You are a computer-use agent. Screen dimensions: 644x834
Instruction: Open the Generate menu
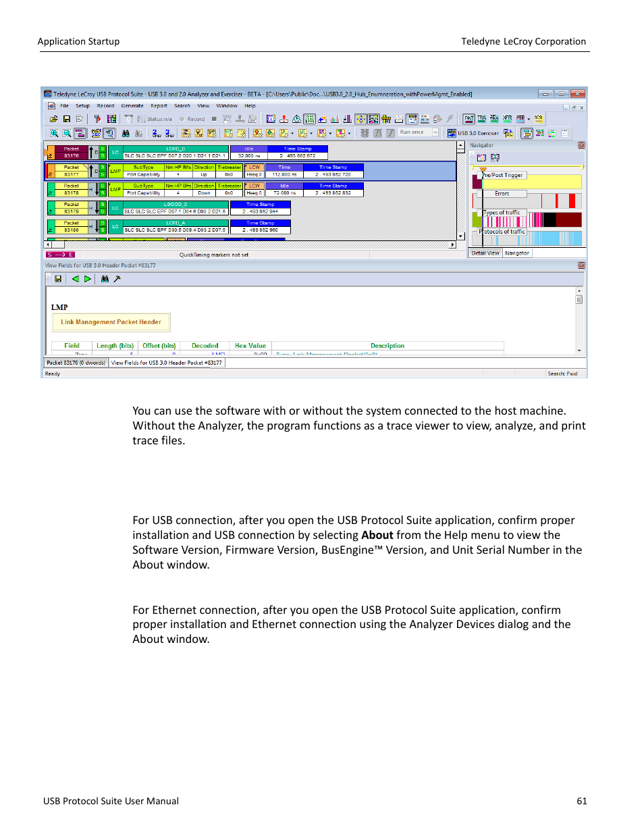[132, 106]
